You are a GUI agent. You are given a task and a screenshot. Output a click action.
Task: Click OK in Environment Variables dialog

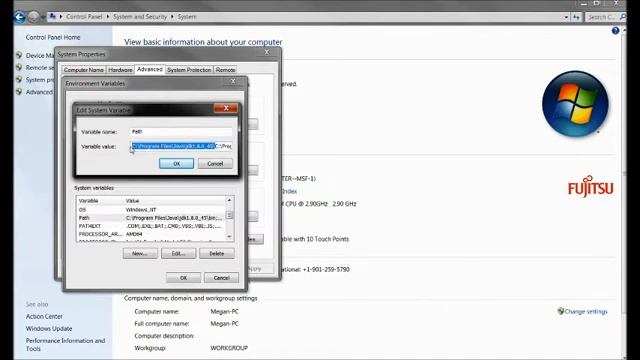(x=183, y=278)
